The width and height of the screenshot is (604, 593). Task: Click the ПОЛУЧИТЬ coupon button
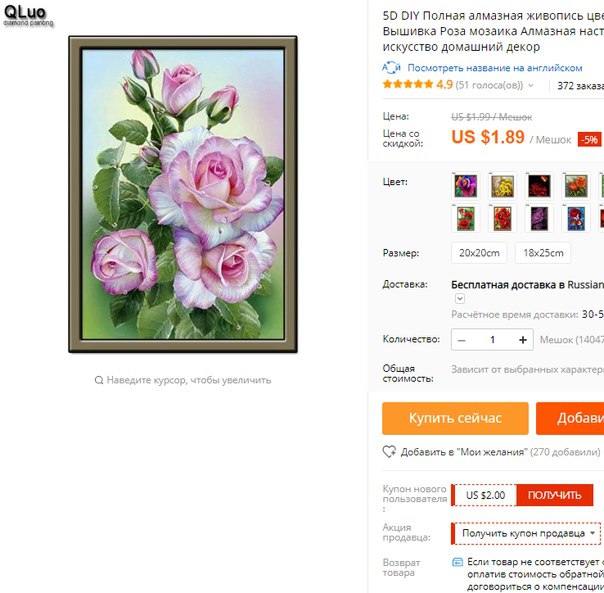coord(554,495)
